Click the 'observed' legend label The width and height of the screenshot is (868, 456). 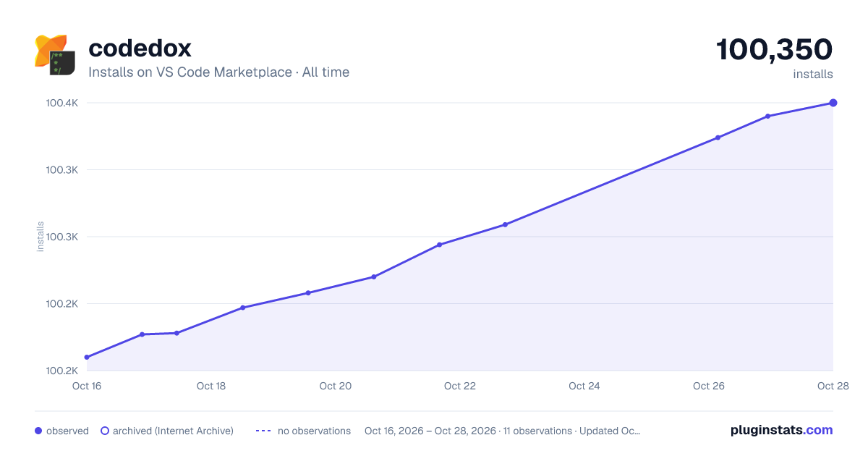coord(67,431)
